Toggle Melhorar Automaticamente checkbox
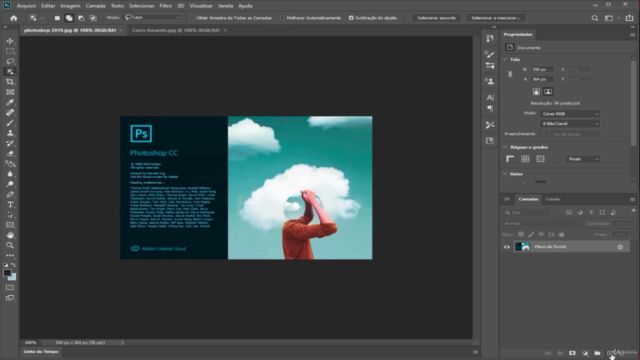 tap(282, 18)
